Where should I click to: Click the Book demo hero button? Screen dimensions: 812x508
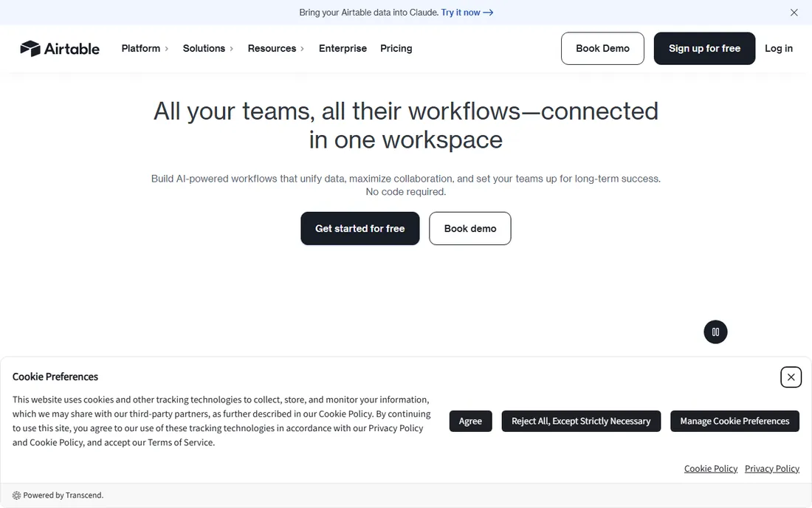pyautogui.click(x=469, y=228)
